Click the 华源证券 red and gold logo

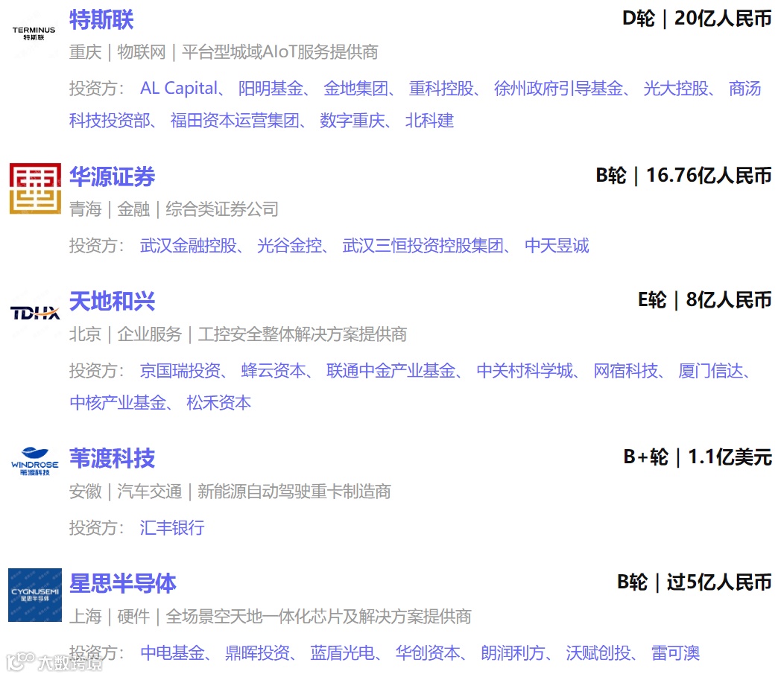[35, 188]
